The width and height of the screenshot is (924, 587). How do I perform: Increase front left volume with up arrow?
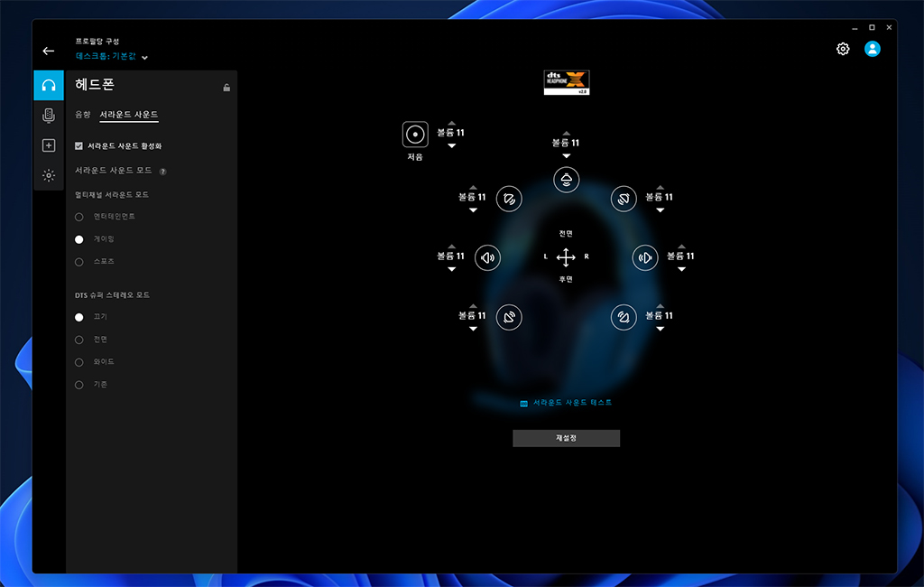pyautogui.click(x=473, y=187)
